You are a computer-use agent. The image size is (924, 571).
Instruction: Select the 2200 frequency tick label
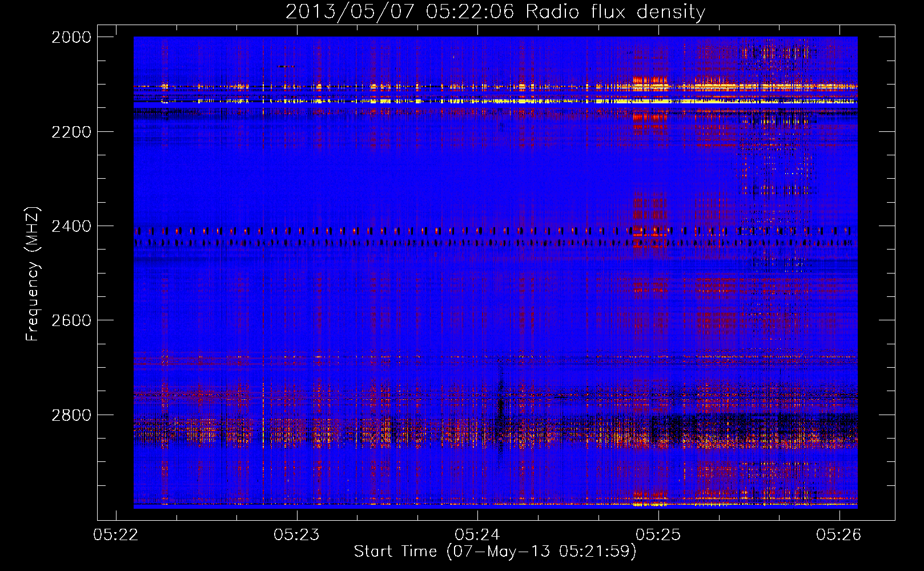point(71,132)
